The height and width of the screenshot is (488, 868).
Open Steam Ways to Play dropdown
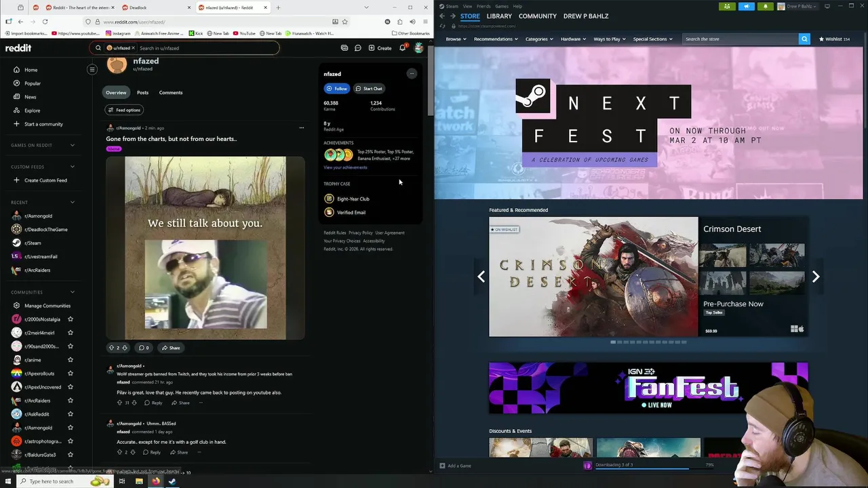[610, 39]
